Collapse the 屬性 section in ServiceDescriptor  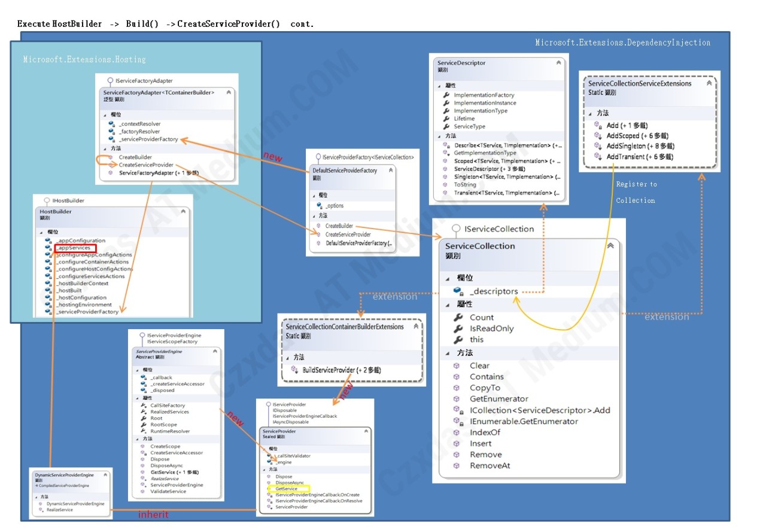pos(439,86)
